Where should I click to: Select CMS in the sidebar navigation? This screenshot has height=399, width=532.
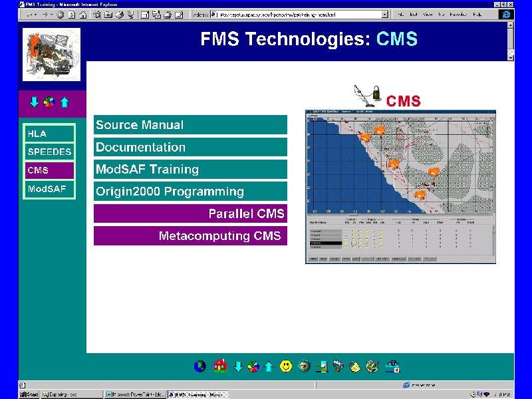click(49, 170)
